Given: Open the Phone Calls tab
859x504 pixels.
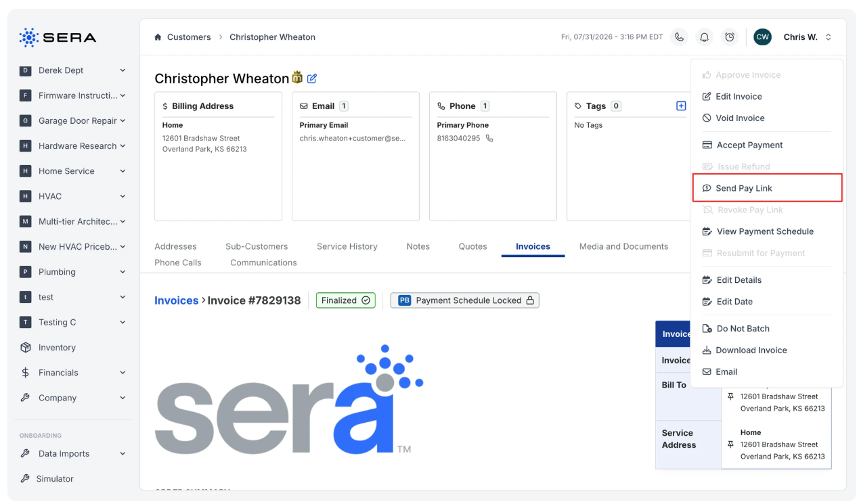Looking at the screenshot, I should tap(178, 262).
